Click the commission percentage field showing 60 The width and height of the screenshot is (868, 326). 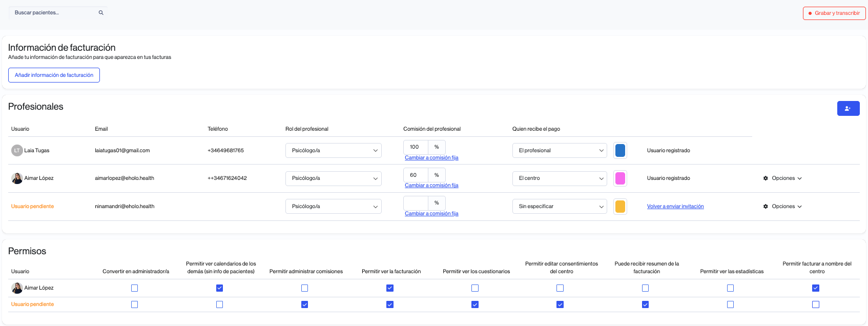[x=416, y=175]
